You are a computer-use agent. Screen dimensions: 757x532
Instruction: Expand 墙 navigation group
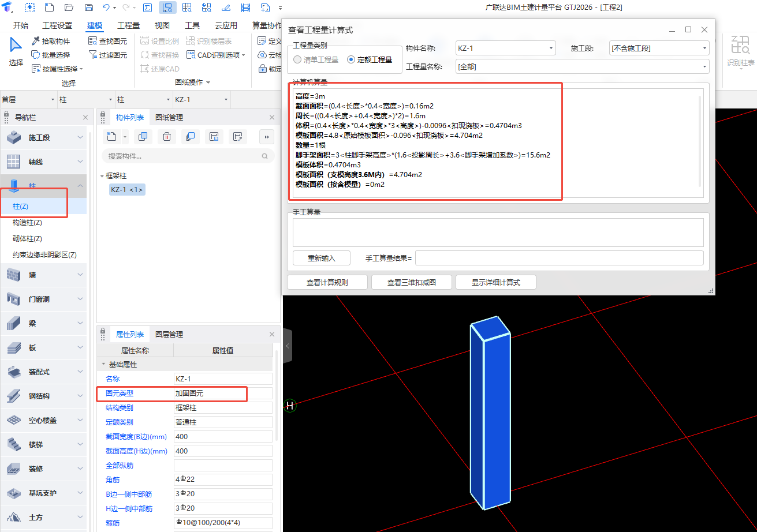(80, 275)
